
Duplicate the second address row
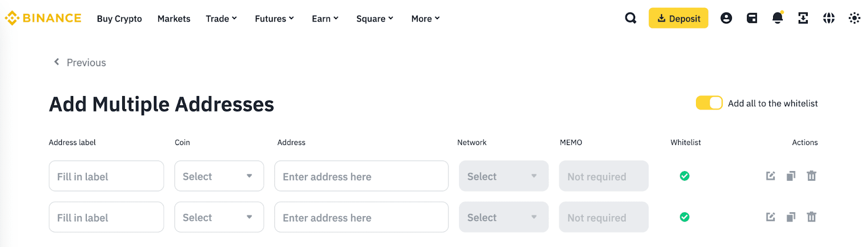(791, 217)
